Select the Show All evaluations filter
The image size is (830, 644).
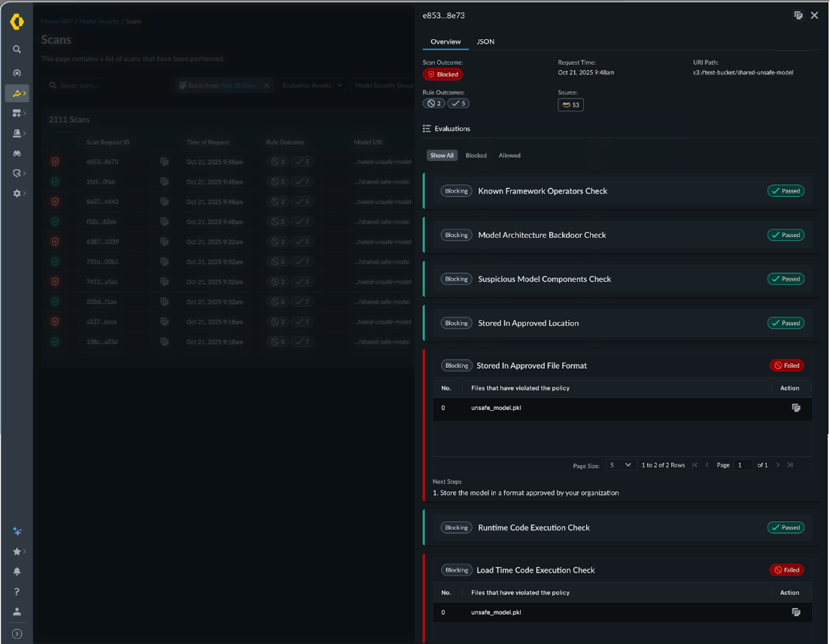tap(442, 156)
